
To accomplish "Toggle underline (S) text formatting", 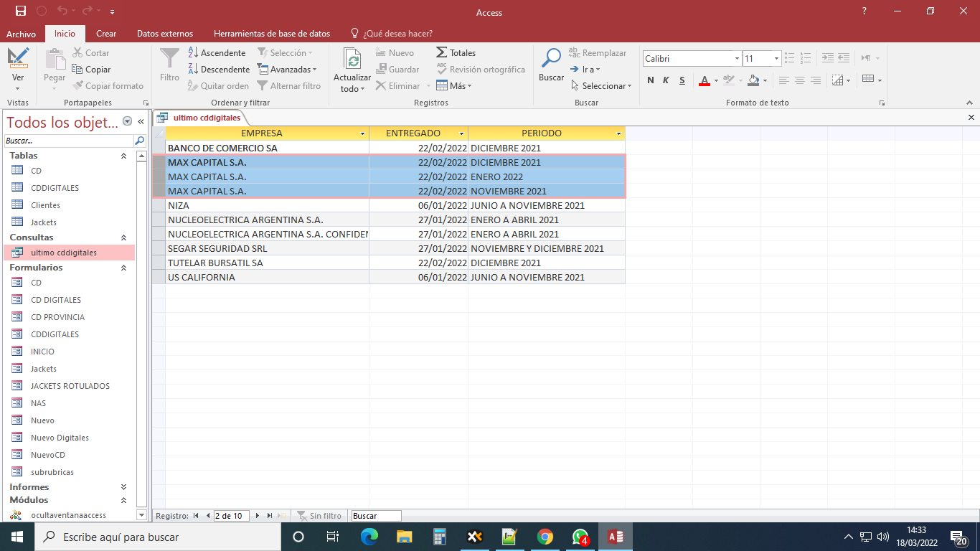I will click(682, 80).
